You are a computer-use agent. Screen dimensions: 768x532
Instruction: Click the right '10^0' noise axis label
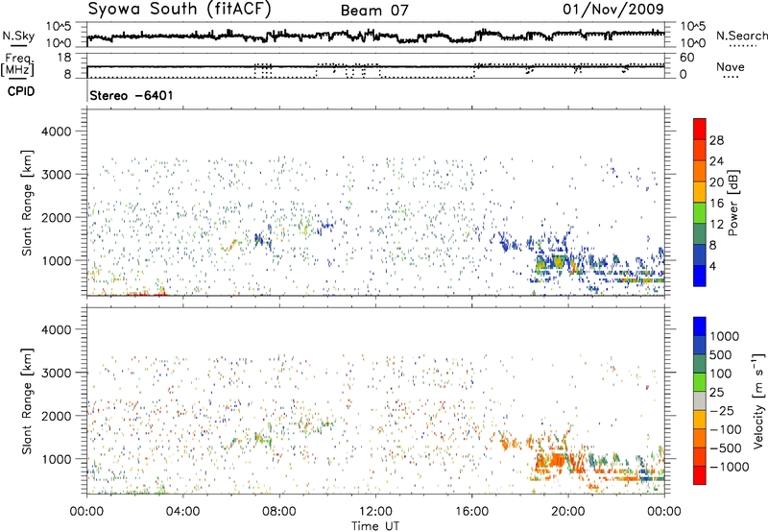(692, 43)
